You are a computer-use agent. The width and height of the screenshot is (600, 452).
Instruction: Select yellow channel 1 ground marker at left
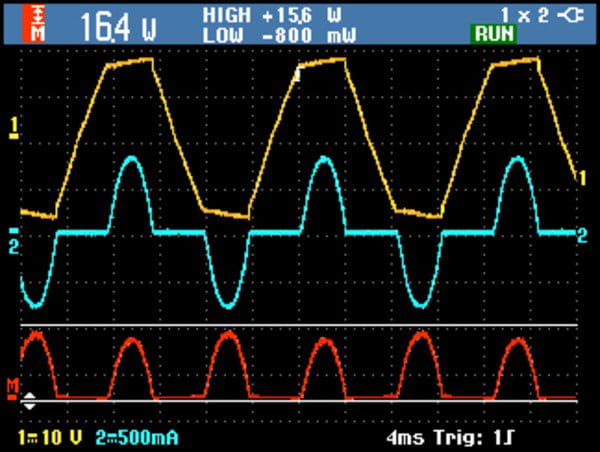pos(14,128)
